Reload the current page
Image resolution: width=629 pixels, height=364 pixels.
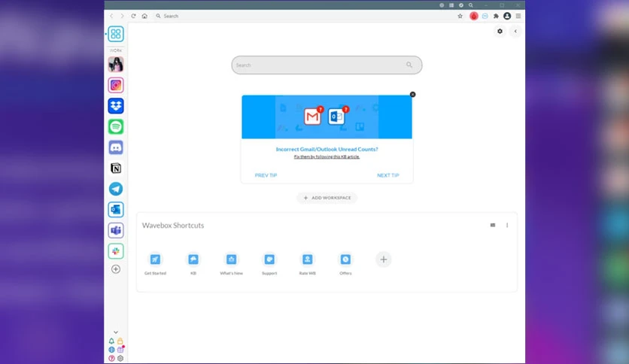click(134, 16)
